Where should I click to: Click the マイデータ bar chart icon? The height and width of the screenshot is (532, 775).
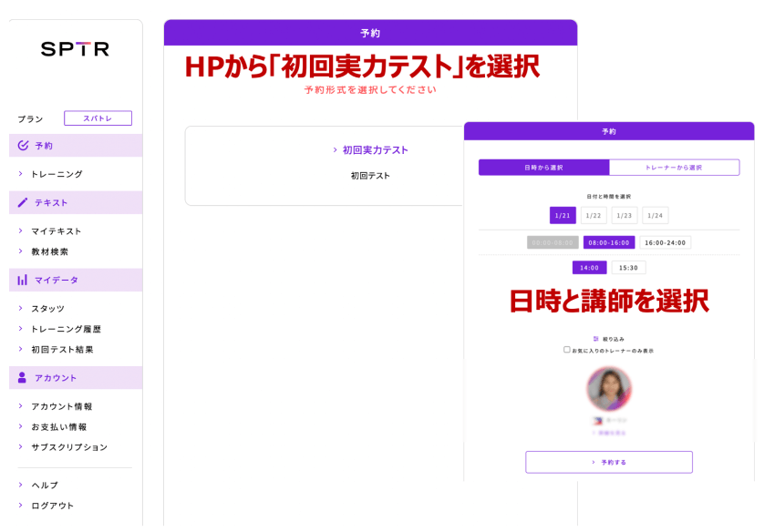point(23,279)
